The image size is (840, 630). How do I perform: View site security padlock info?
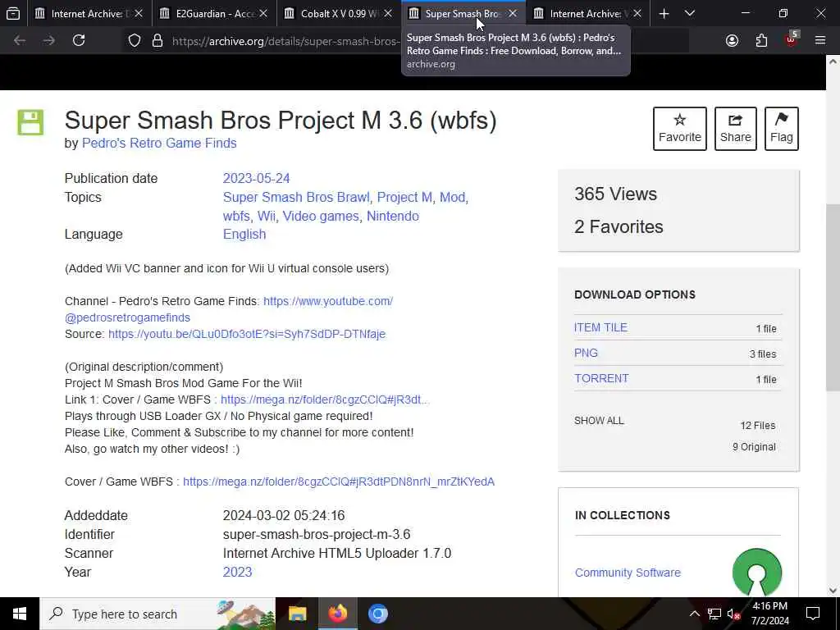coord(157,41)
